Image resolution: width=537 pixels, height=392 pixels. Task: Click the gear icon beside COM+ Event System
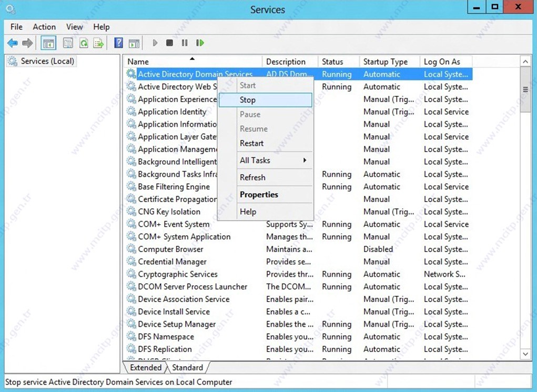(x=131, y=224)
